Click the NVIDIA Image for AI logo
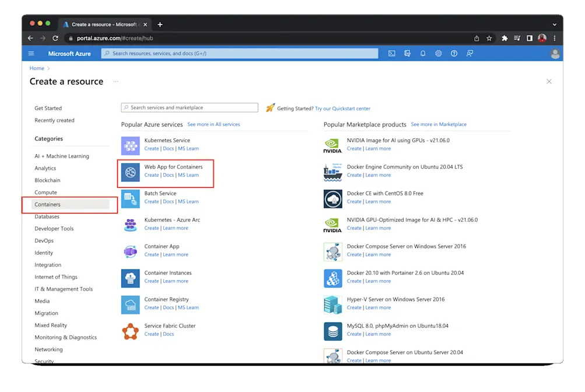The image size is (585, 392). pos(332,145)
